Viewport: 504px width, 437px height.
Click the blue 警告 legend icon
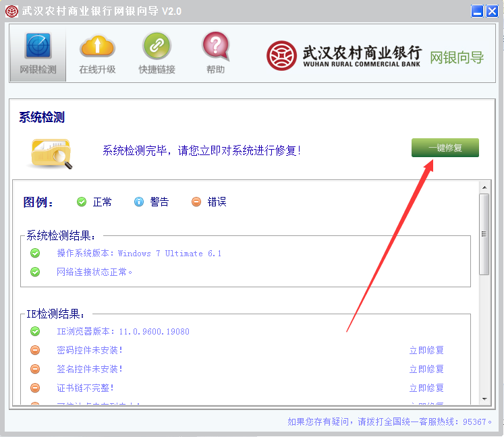(x=139, y=202)
